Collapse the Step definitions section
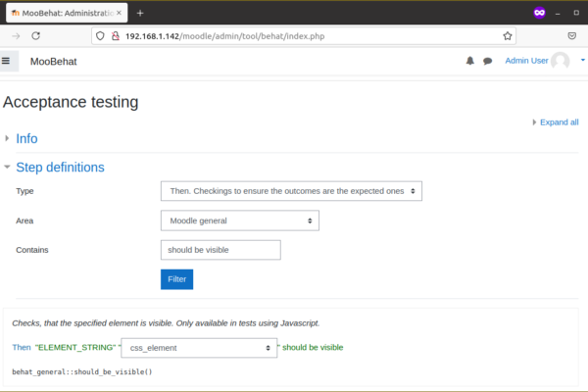 (x=60, y=168)
